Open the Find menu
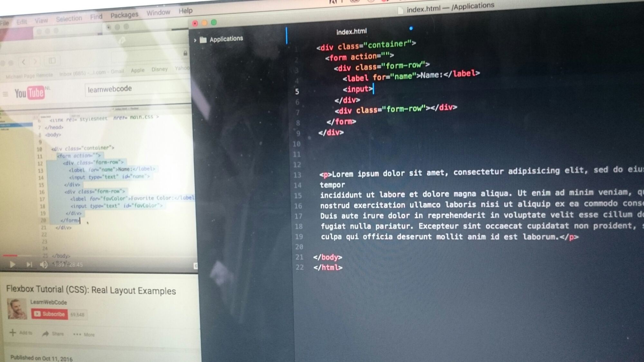Screen dimensions: 644x362 coord(96,17)
